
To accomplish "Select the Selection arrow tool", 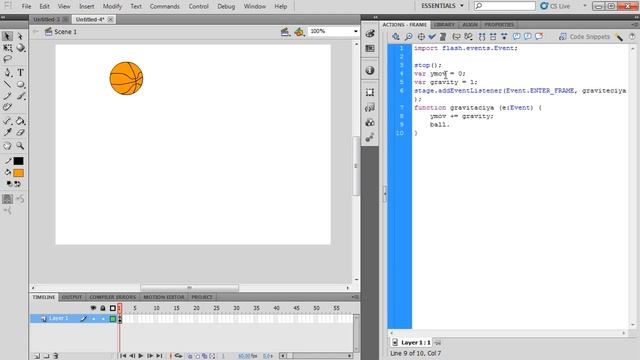I will [x=7, y=37].
